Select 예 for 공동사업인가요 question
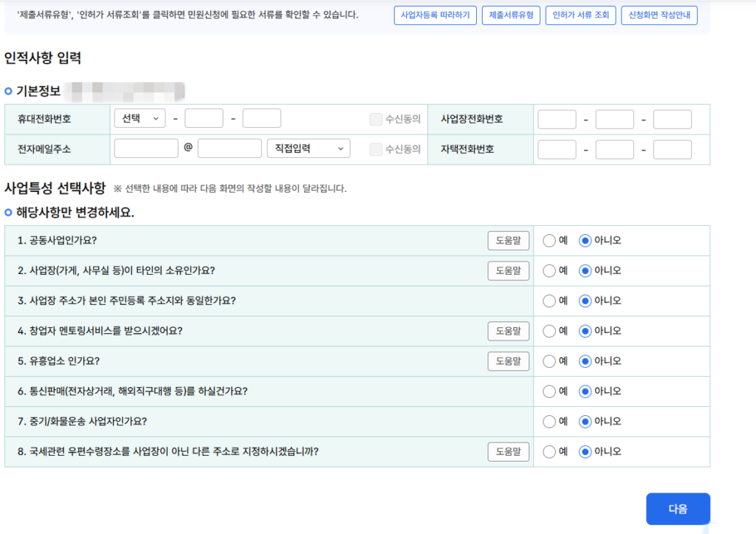This screenshot has height=534, width=756. point(549,241)
